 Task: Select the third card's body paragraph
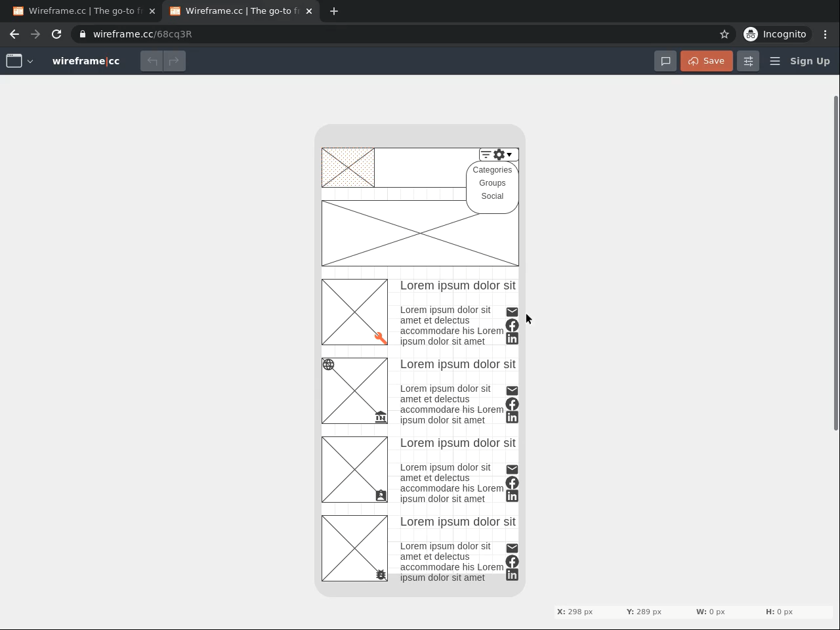tap(452, 483)
